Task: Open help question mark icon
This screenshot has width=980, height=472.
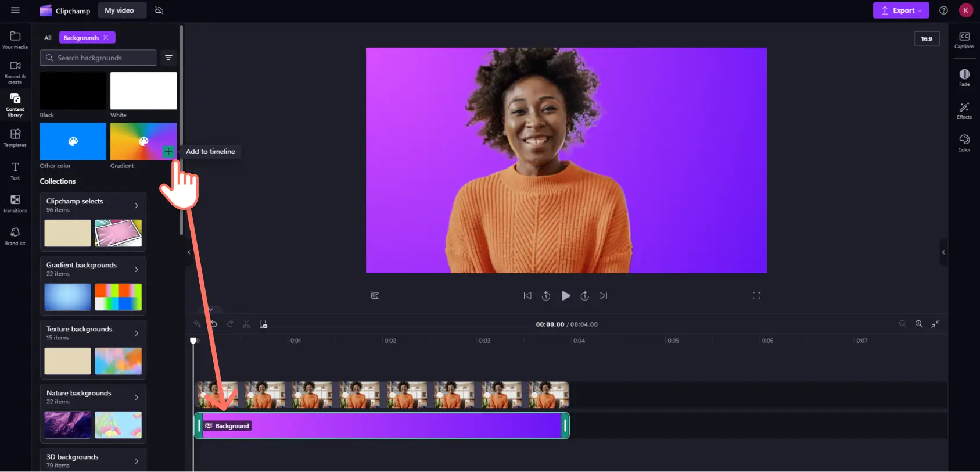Action: point(943,10)
